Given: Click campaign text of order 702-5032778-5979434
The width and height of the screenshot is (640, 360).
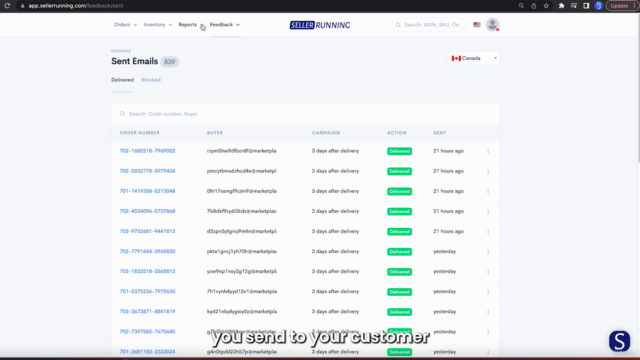Looking at the screenshot, I should pos(335,171).
